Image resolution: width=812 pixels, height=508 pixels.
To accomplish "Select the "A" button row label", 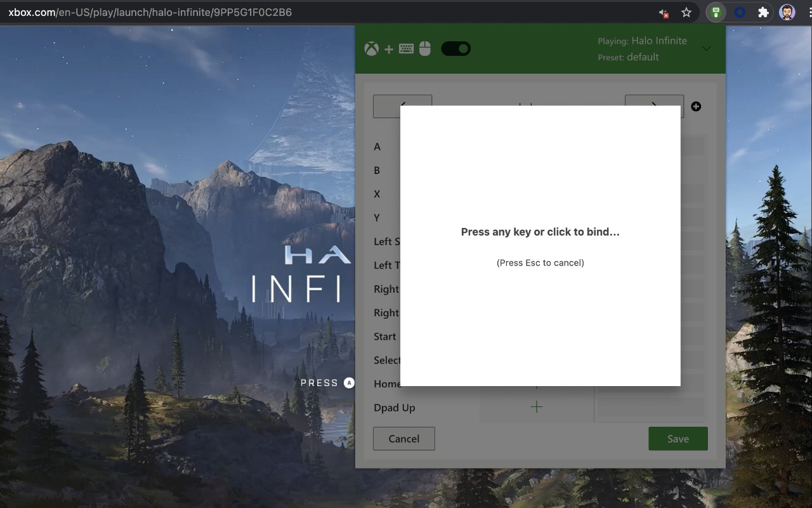I will (377, 147).
